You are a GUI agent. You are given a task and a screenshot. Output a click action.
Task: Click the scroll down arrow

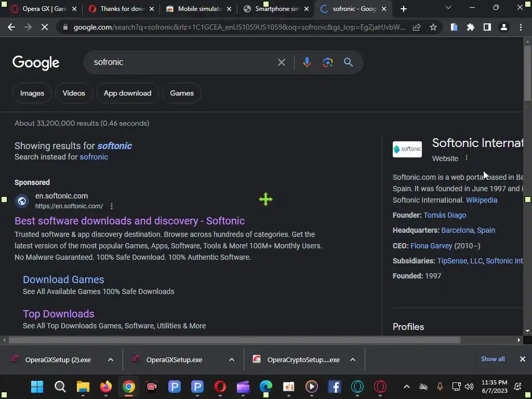pos(527,331)
